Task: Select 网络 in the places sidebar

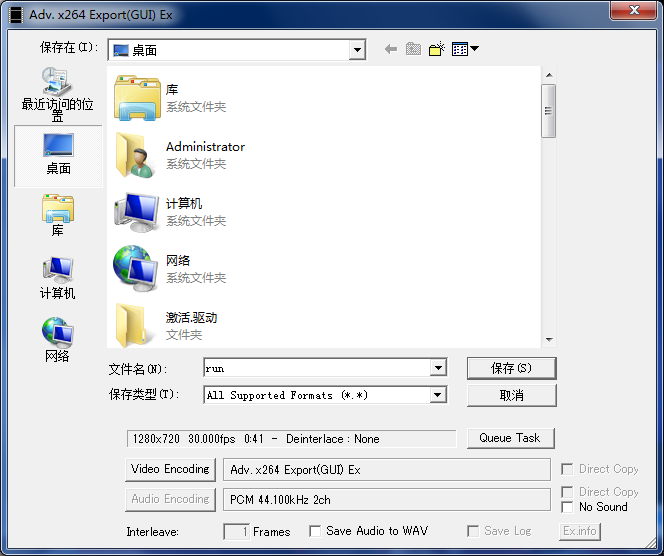Action: (x=58, y=340)
